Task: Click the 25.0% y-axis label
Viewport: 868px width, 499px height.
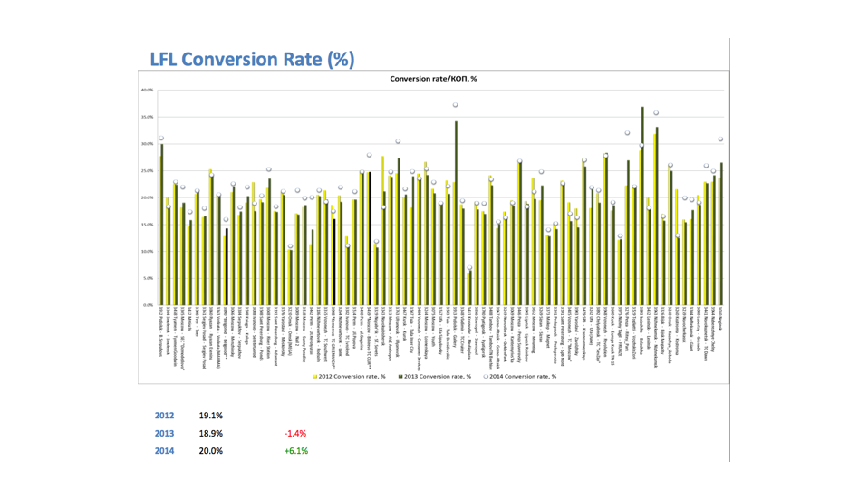Action: pos(148,170)
